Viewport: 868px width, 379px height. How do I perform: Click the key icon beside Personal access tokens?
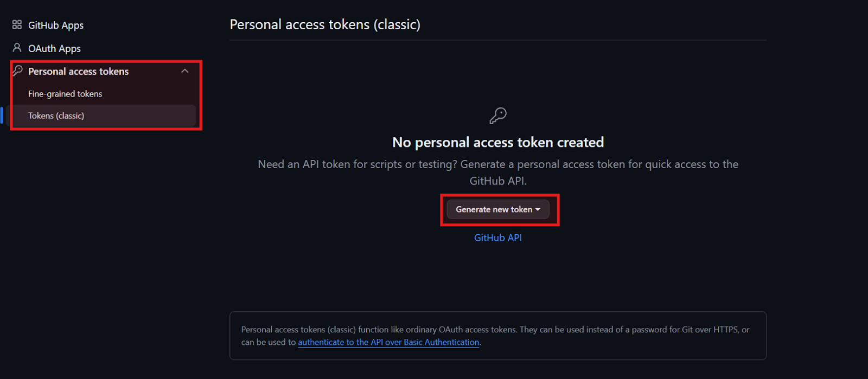click(17, 70)
